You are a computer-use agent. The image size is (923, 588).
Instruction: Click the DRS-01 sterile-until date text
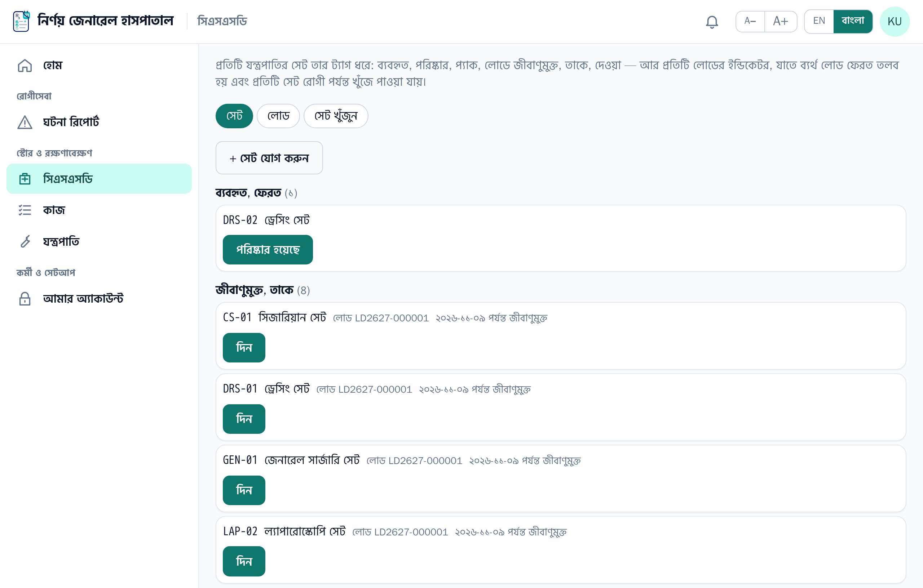pos(474,389)
